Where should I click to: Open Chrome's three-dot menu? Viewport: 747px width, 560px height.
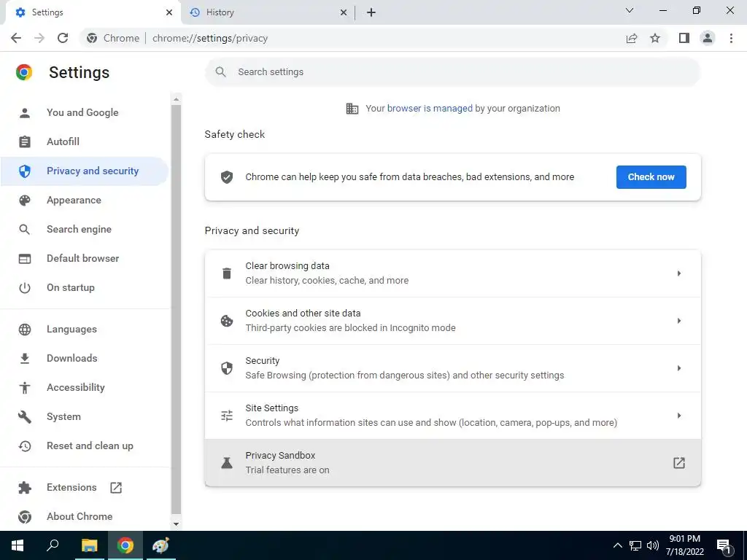click(731, 38)
